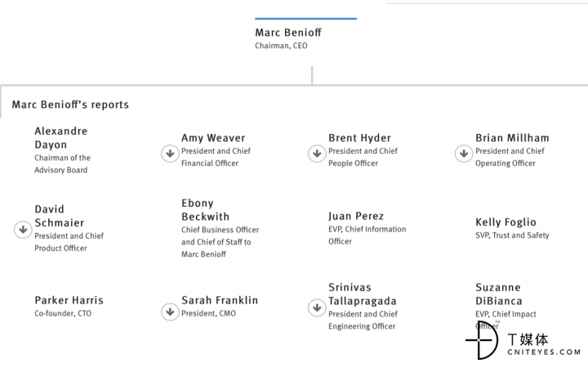Image resolution: width=588 pixels, height=368 pixels.
Task: Select Parker Harris, Co-founder CTO
Action: [x=69, y=306]
